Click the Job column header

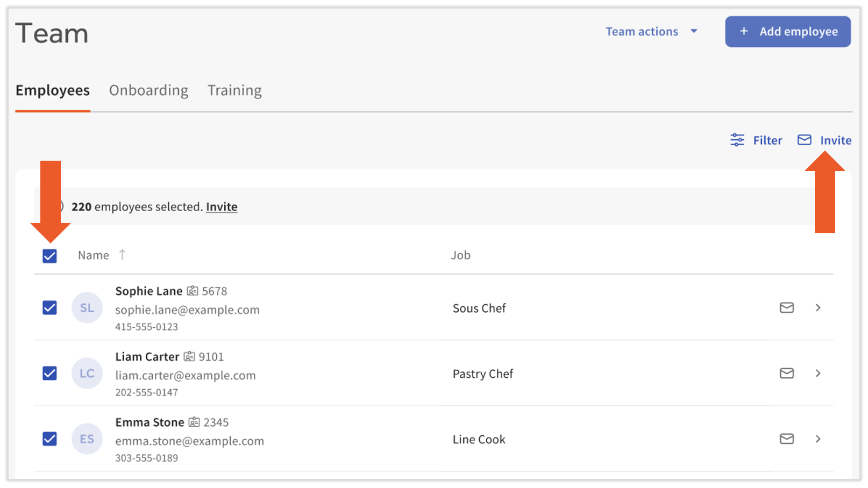point(460,255)
